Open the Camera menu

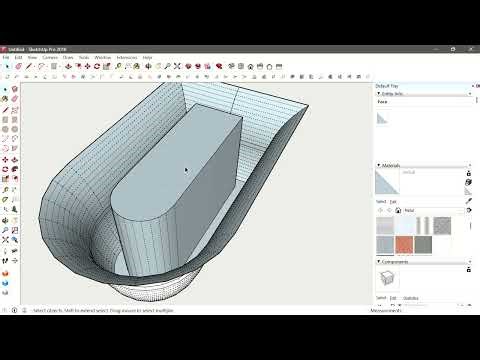(50, 58)
